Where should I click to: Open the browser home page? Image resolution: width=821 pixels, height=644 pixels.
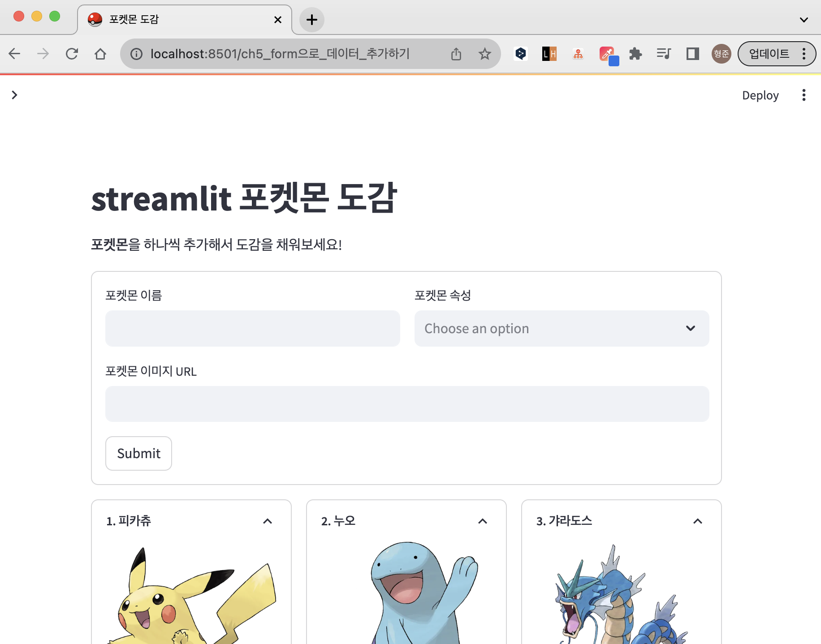(x=100, y=54)
